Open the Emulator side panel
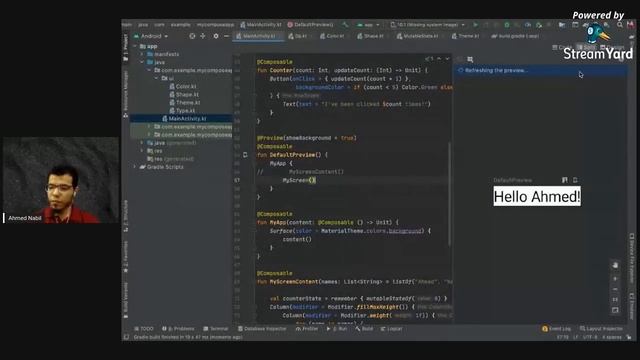This screenshot has height=360, width=640. (632, 306)
